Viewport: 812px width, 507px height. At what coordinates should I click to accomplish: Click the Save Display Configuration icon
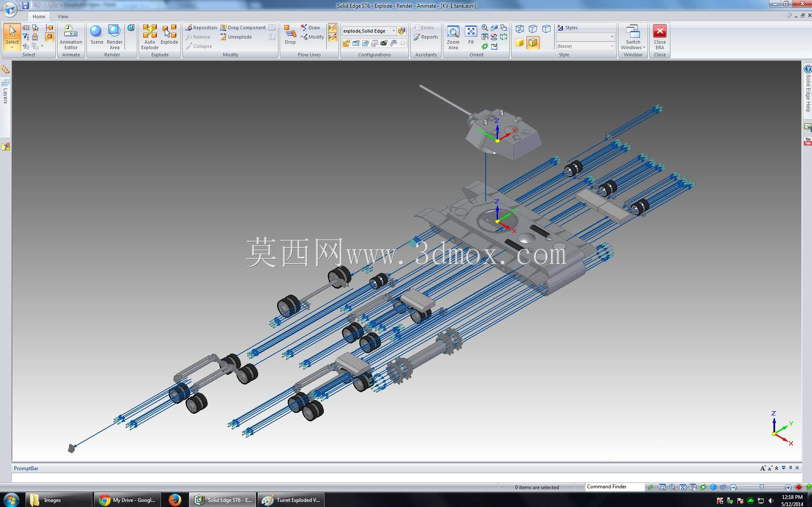402,31
